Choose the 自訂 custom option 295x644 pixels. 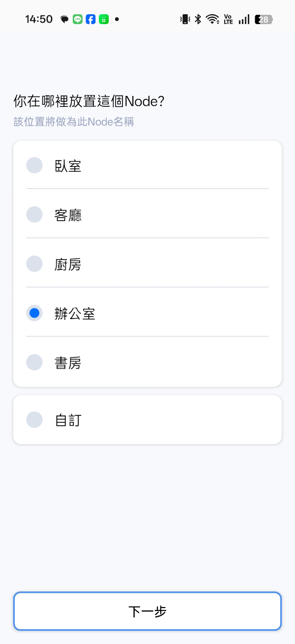(x=34, y=419)
